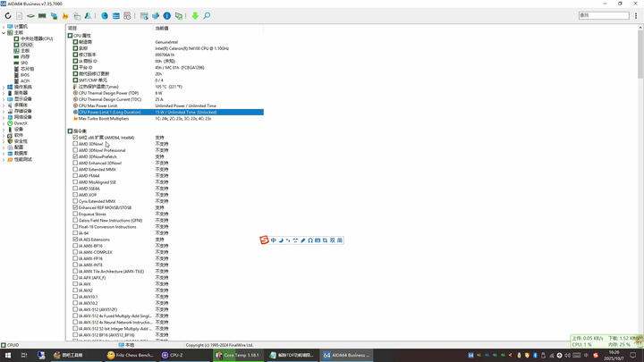This screenshot has height=362, width=644.
Task: Select the BIOS item in sidebar tree
Action: pos(25,75)
